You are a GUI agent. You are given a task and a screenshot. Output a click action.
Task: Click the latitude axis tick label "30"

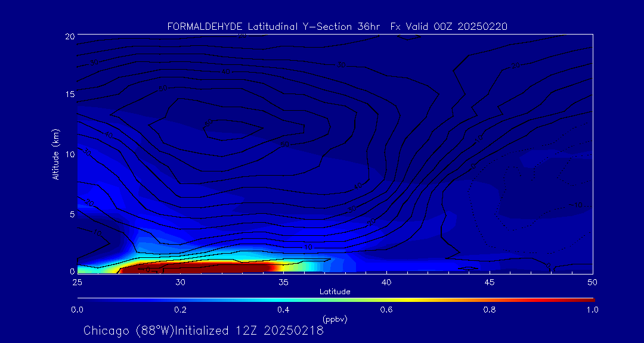[x=180, y=282]
